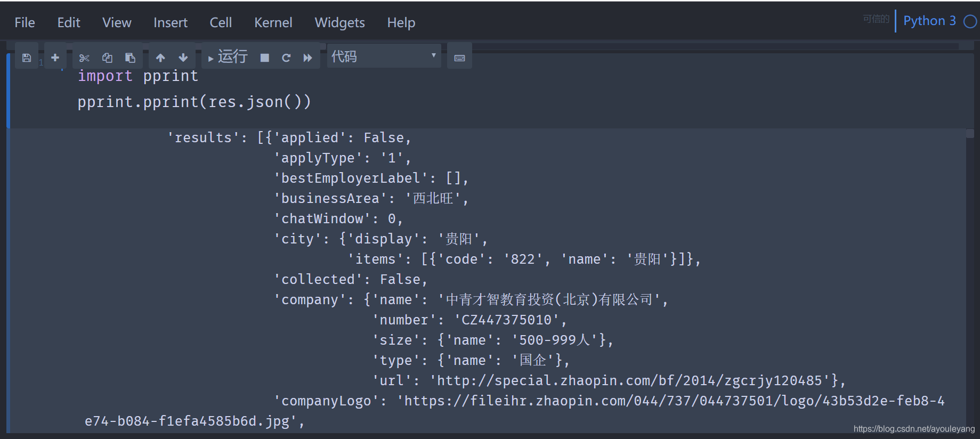Insert a cell below with plus icon
Screen dimensions: 980x439
55,58
